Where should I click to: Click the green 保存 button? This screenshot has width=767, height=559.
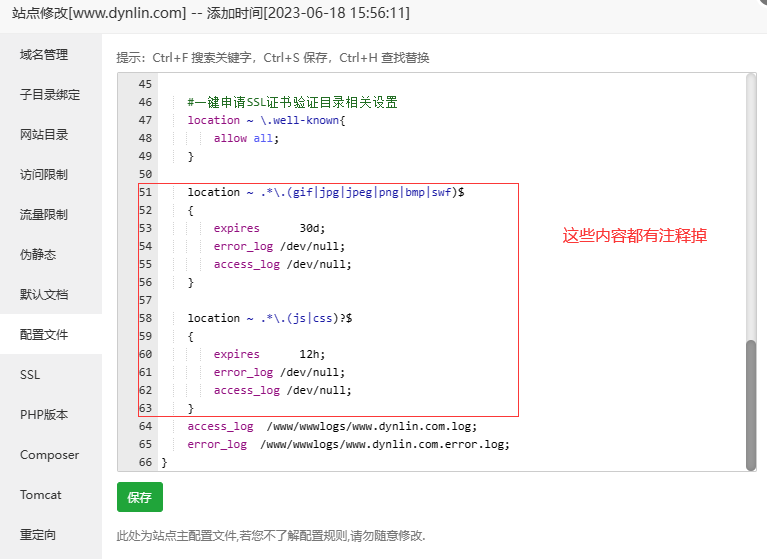point(140,497)
